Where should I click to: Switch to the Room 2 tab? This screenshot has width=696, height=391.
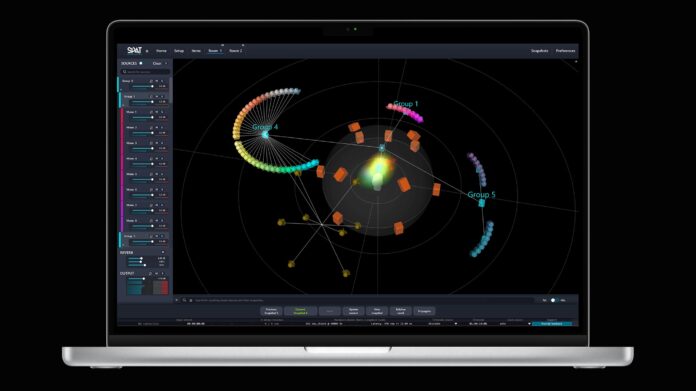pyautogui.click(x=236, y=51)
